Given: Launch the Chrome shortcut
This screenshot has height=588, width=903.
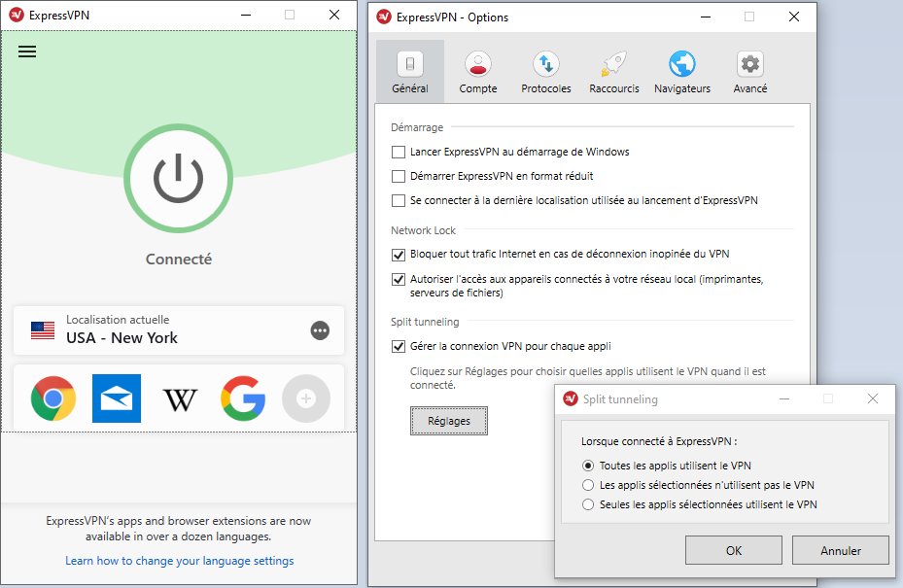Looking at the screenshot, I should click(x=53, y=398).
